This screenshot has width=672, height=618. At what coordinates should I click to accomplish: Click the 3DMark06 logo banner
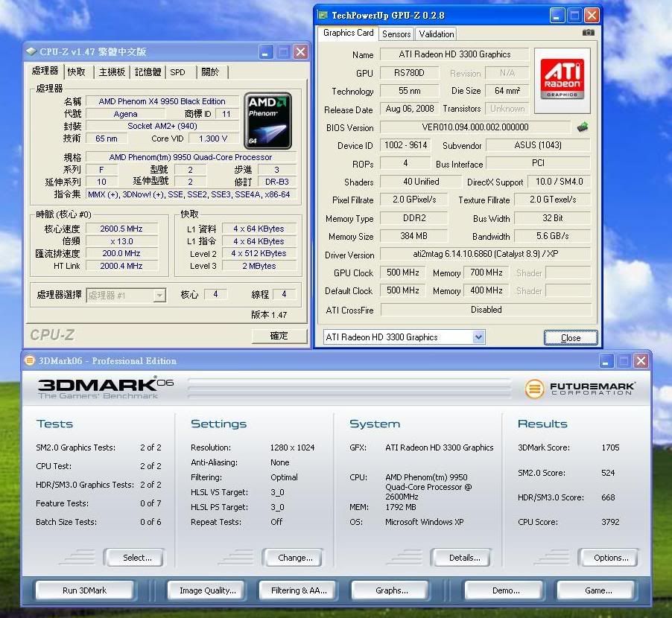[106, 388]
